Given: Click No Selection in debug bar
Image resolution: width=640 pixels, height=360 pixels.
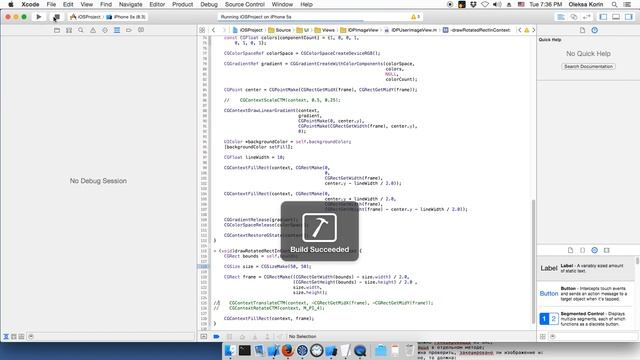Looking at the screenshot, I should [x=302, y=336].
